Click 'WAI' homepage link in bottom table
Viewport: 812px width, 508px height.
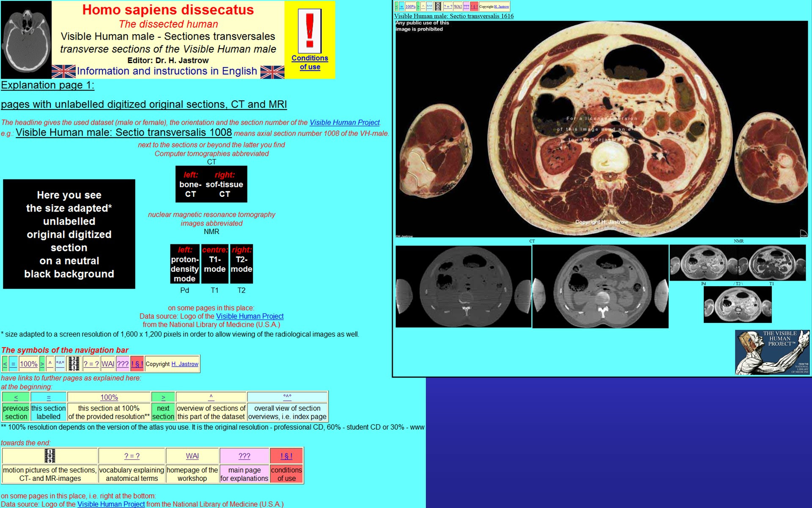pos(192,456)
